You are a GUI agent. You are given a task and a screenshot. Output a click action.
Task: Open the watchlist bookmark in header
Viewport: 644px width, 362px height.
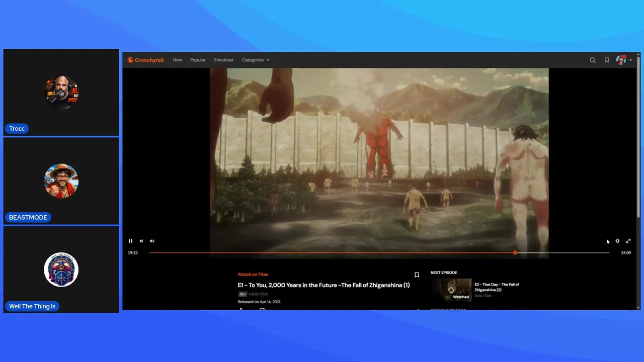pyautogui.click(x=607, y=60)
